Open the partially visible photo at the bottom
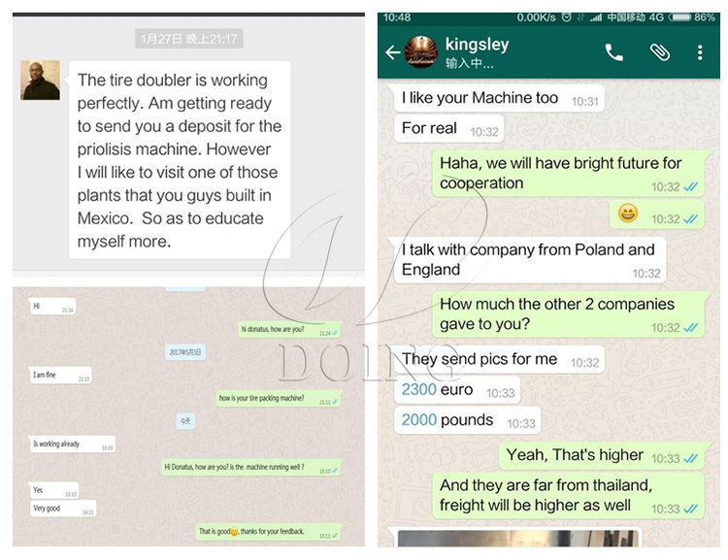 pos(517,538)
